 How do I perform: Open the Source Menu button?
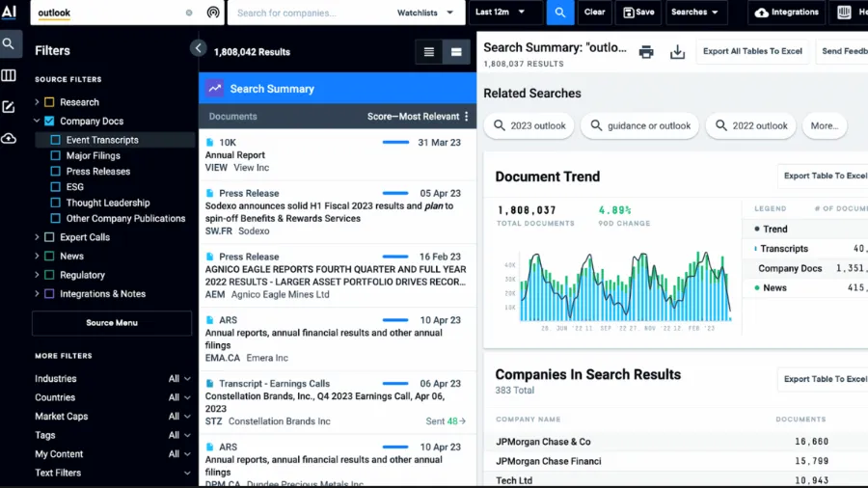pos(112,323)
